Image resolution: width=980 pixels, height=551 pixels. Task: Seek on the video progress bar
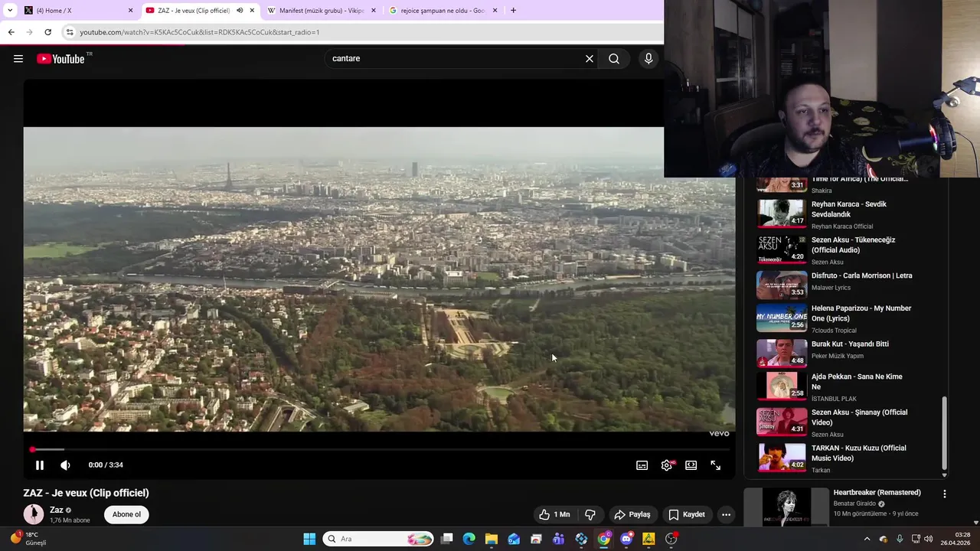tap(379, 450)
